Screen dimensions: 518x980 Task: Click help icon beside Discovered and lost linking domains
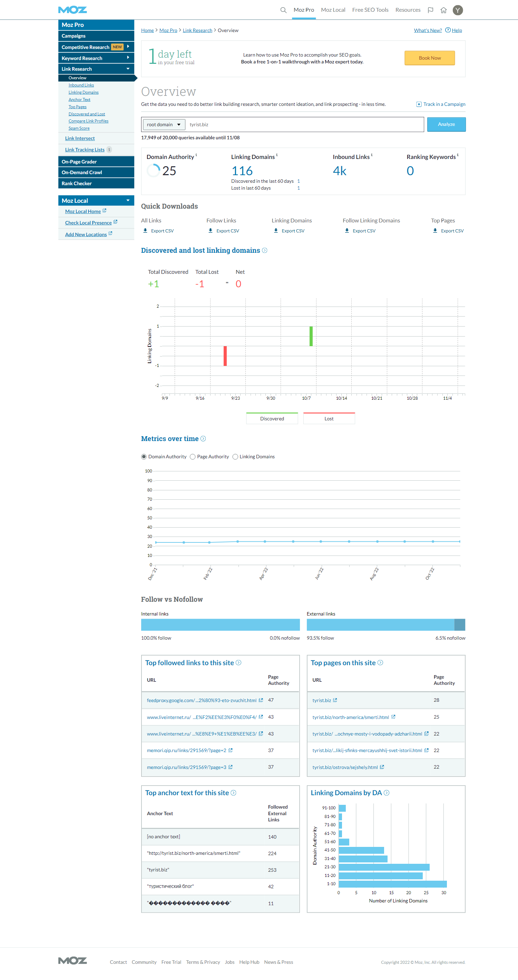(x=265, y=250)
